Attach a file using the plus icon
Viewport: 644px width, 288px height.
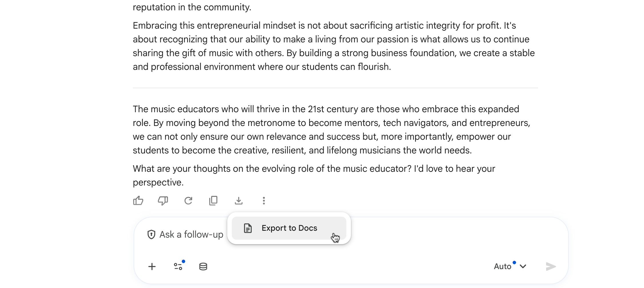(152, 266)
